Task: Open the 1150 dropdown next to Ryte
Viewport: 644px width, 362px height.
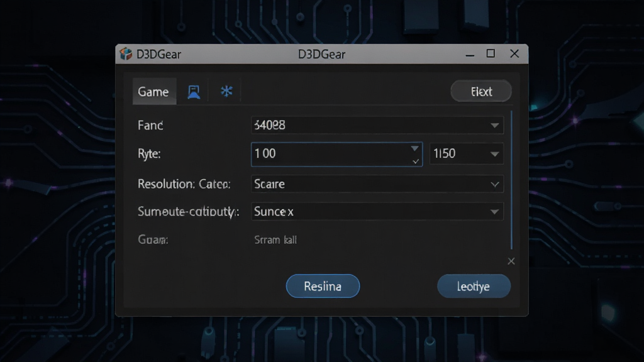Action: [466, 153]
